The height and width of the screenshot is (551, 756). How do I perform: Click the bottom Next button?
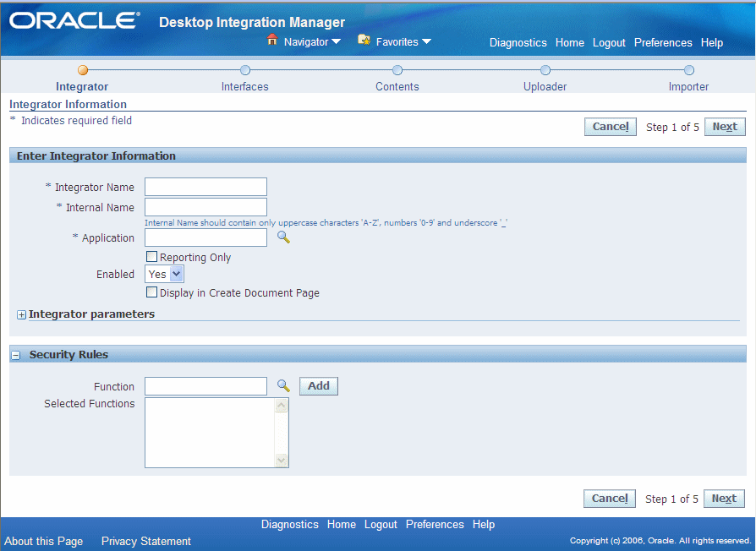click(724, 499)
